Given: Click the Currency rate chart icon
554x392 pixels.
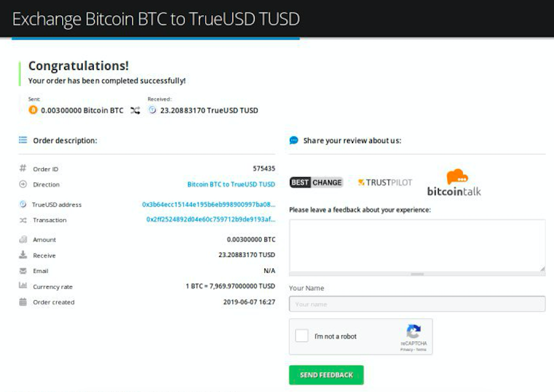Looking at the screenshot, I should click(x=23, y=286).
